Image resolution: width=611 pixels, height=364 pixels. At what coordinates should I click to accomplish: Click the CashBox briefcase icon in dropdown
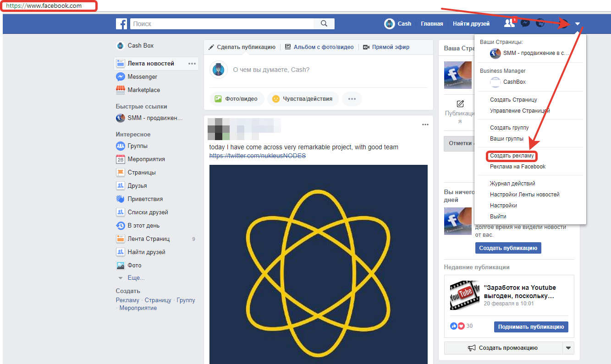pos(495,82)
